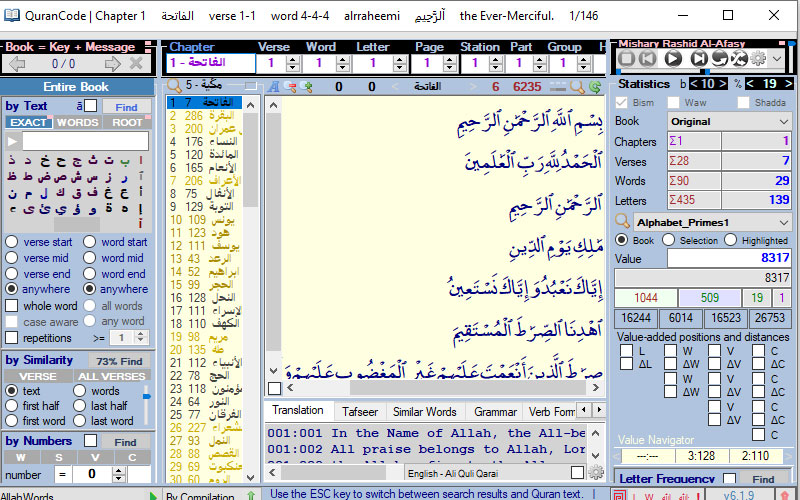Switch to the Tafseer tab

coord(359,411)
